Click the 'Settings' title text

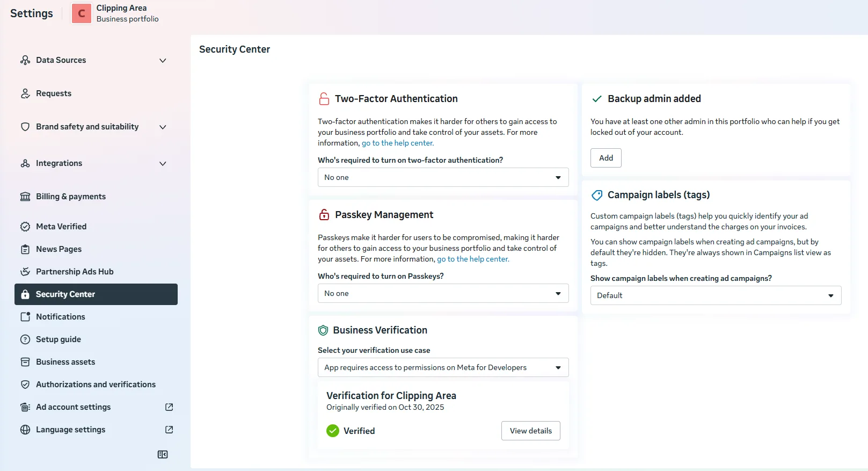pyautogui.click(x=32, y=13)
